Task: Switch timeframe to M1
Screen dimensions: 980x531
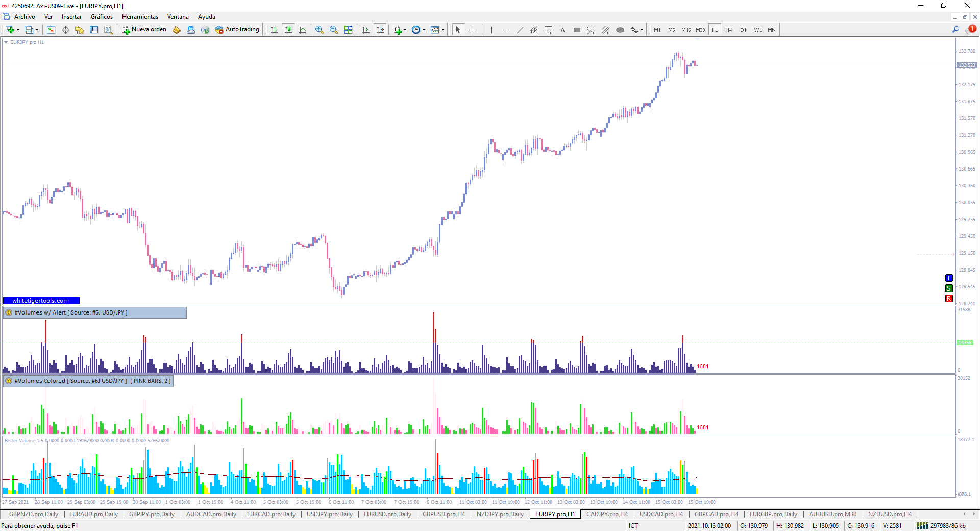Action: 657,30
